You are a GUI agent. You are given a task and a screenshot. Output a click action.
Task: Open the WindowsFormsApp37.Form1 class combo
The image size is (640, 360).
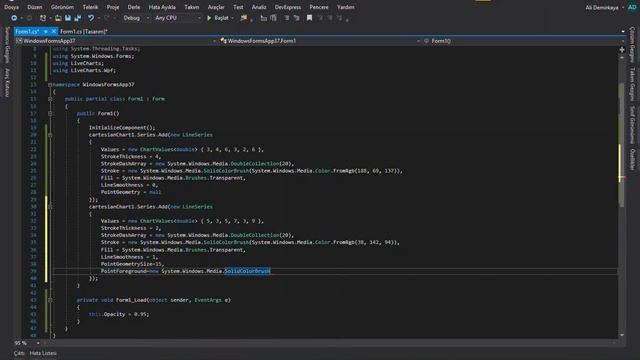coord(320,41)
